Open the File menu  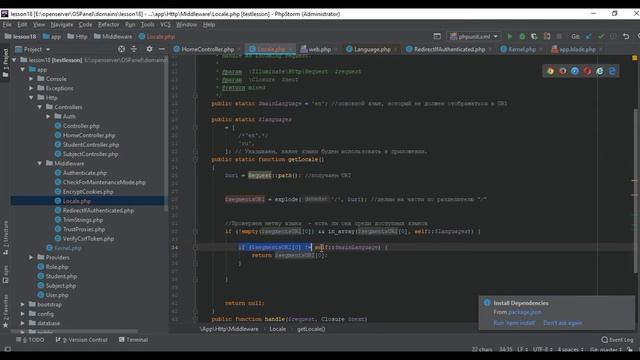click(x=7, y=24)
